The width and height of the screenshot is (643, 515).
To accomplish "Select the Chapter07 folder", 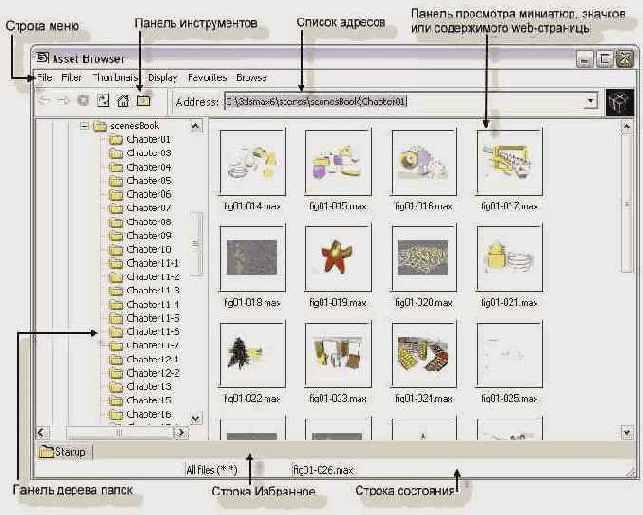I will [140, 208].
